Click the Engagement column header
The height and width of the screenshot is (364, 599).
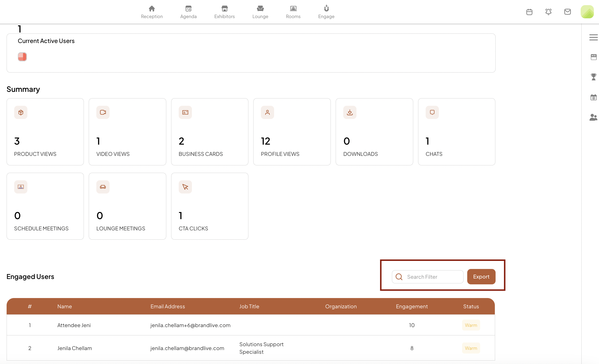click(412, 306)
